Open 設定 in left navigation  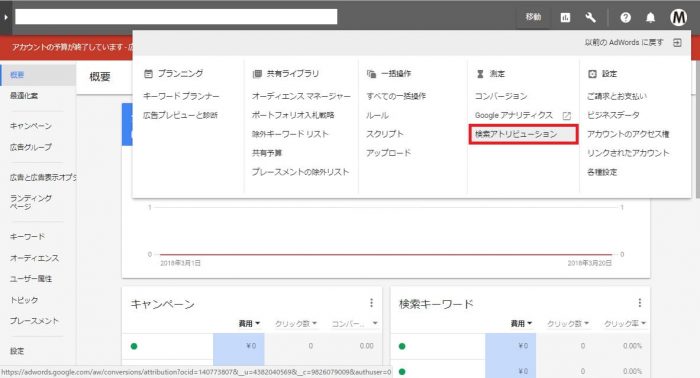tap(17, 351)
